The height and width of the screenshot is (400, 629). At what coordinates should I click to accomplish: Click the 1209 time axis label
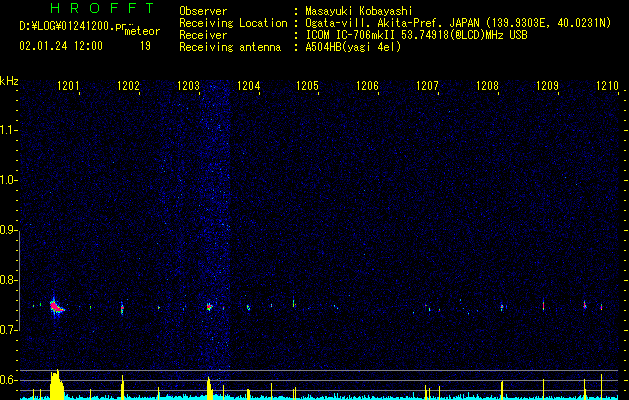547,85
